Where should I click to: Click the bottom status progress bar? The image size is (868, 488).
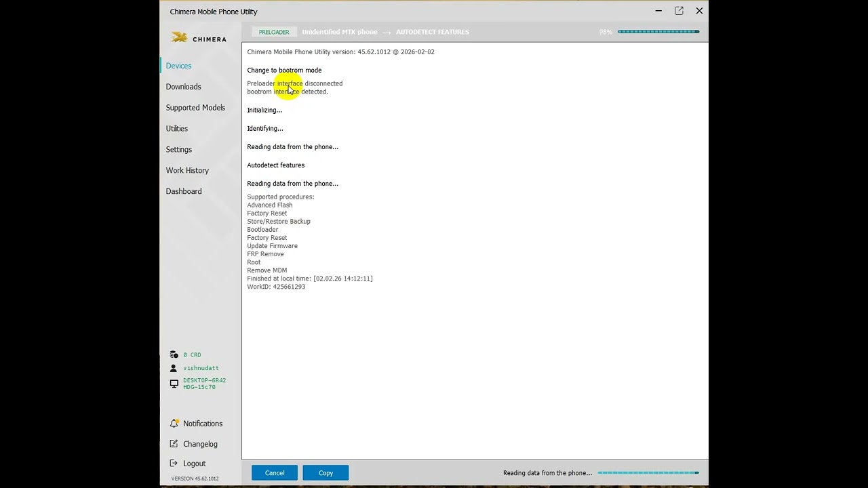tap(648, 473)
